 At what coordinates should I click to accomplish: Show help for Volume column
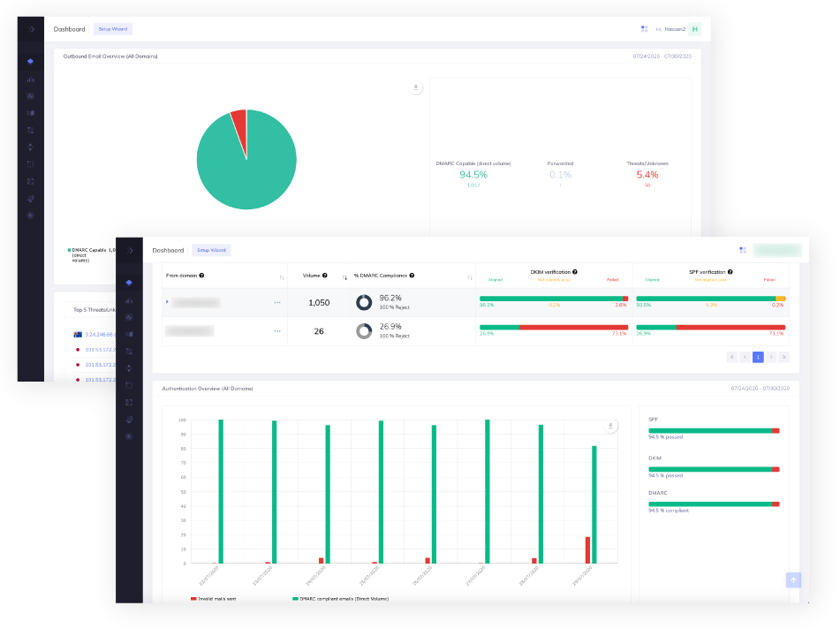point(325,276)
